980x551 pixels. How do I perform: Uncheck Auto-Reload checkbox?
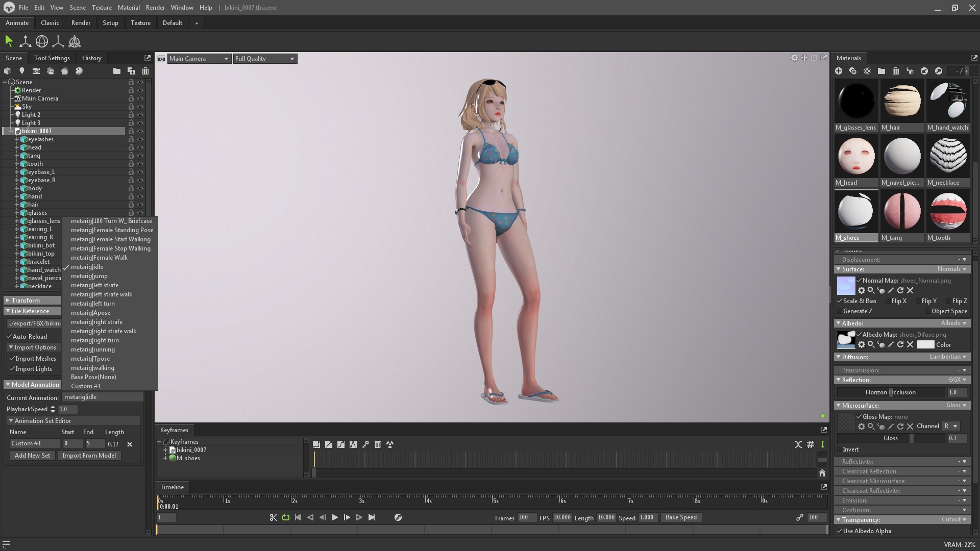9,337
